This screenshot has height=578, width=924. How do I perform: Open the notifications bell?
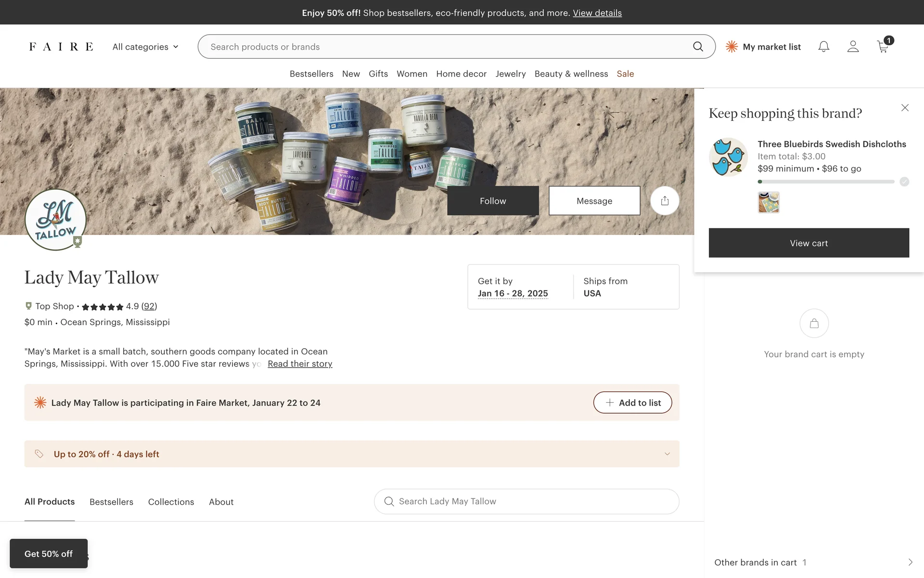(823, 47)
